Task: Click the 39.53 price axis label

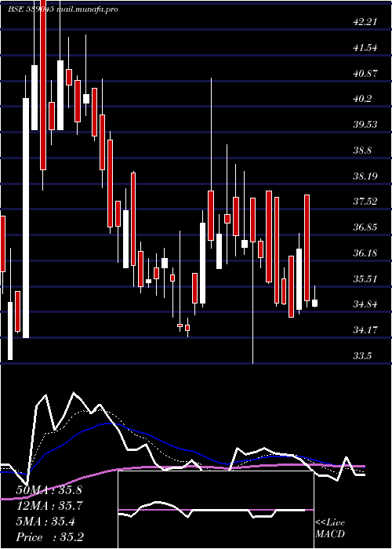Action: coord(365,125)
